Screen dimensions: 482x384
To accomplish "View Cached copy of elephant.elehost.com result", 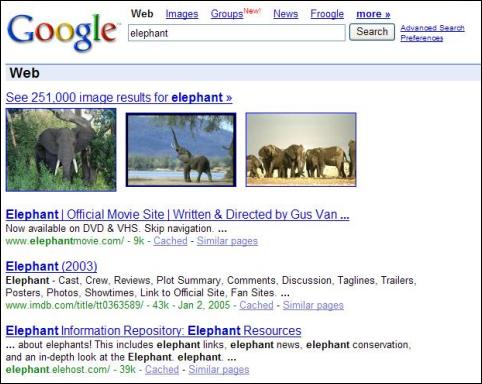I will click(x=162, y=369).
